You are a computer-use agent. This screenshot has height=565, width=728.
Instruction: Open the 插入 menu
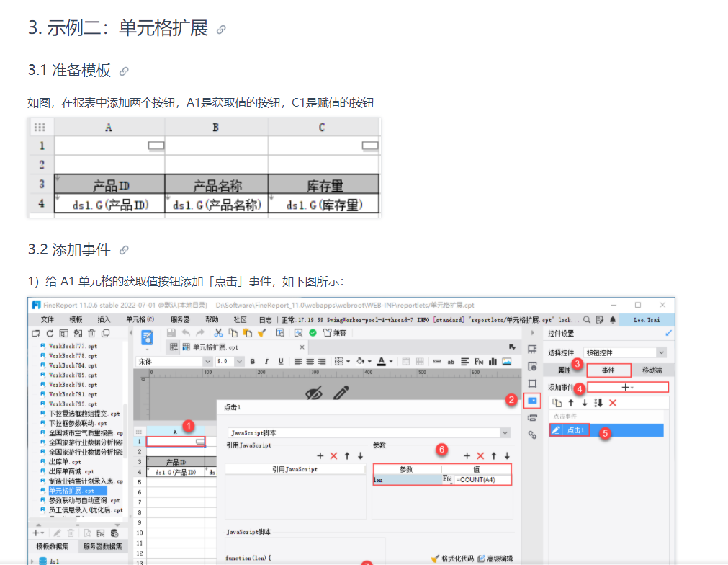click(x=104, y=320)
